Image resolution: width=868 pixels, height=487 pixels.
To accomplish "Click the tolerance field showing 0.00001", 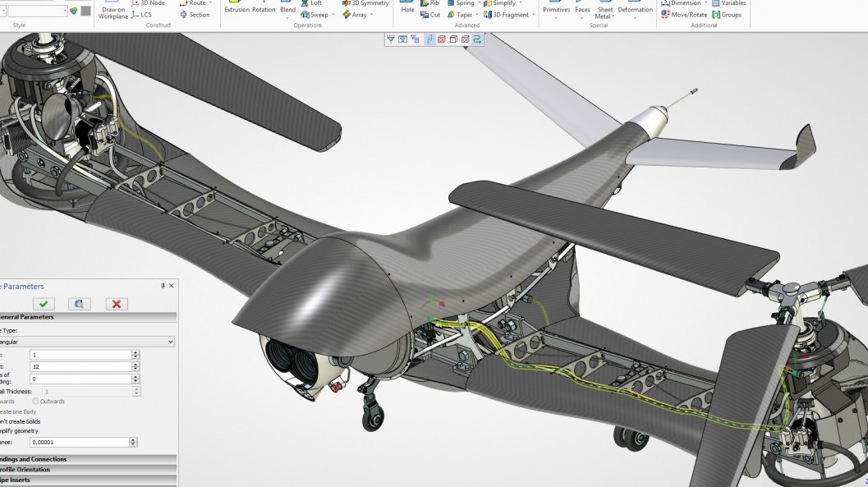I will 79,442.
